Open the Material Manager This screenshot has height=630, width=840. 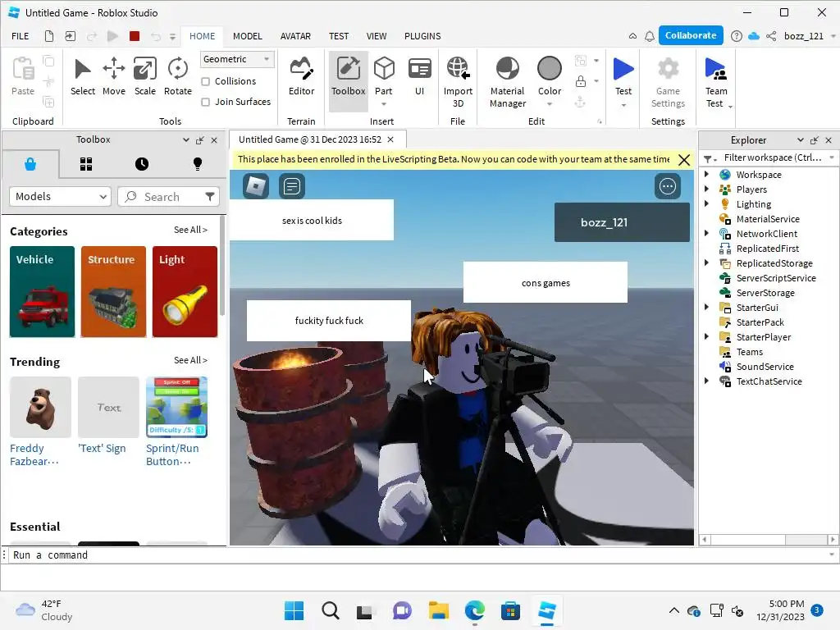pos(507,82)
